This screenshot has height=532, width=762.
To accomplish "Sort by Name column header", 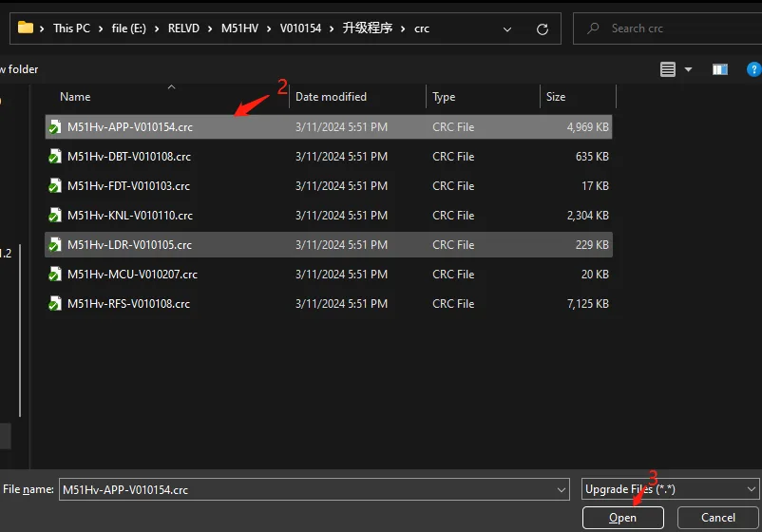I will coord(75,97).
